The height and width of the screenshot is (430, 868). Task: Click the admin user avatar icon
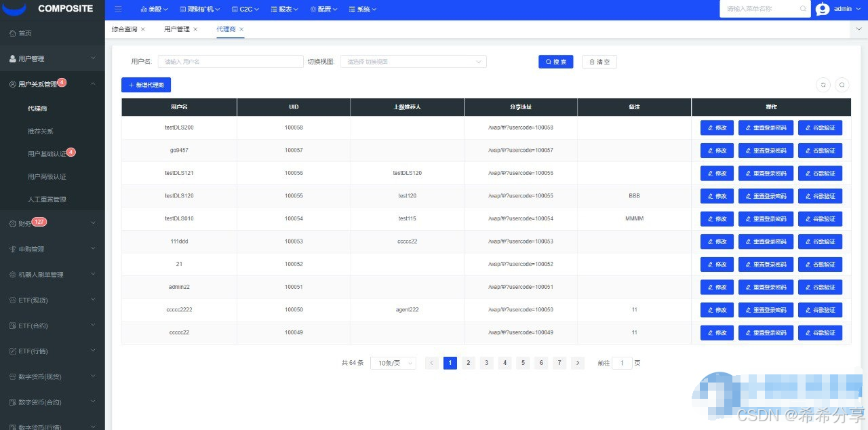tap(823, 9)
